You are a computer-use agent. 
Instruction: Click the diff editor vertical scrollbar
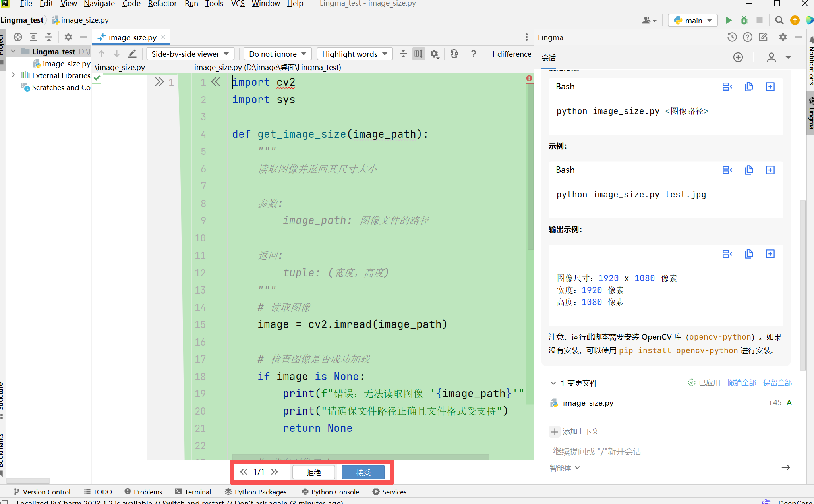click(530, 167)
